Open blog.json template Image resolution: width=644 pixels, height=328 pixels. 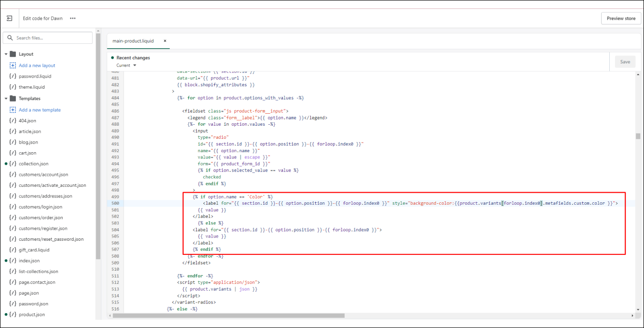(x=28, y=143)
